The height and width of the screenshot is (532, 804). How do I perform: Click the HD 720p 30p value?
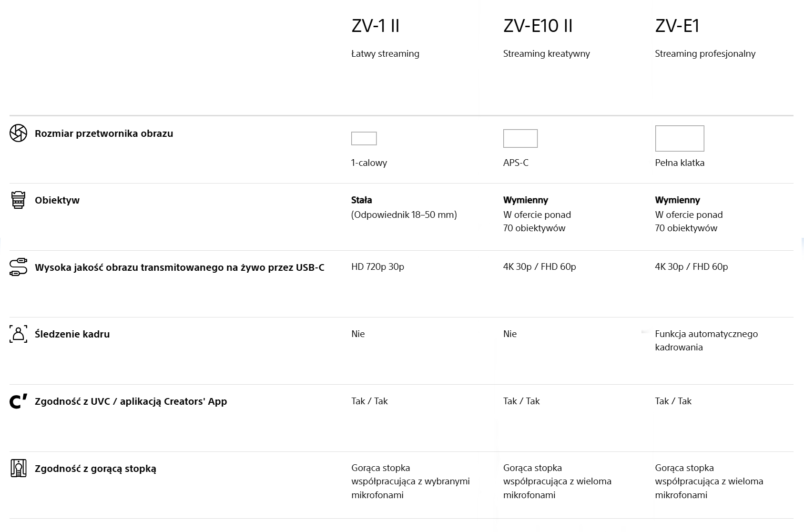[x=377, y=266]
